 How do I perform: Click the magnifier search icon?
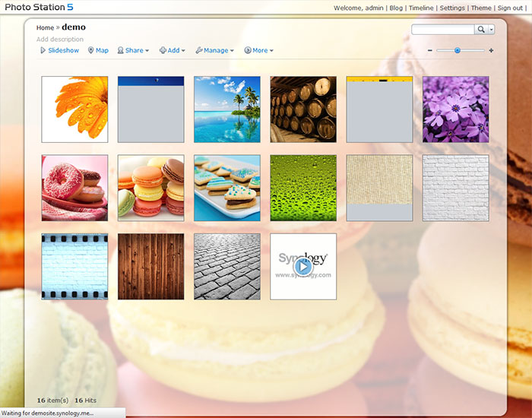(x=481, y=30)
